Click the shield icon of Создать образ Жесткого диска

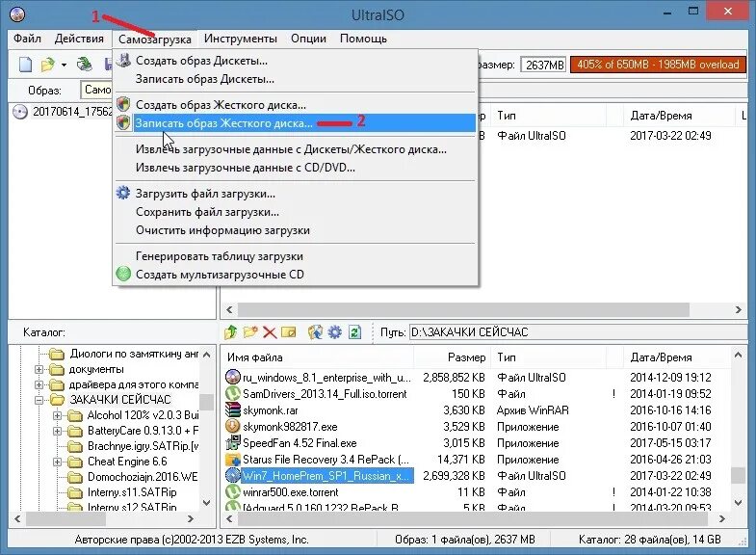click(123, 104)
